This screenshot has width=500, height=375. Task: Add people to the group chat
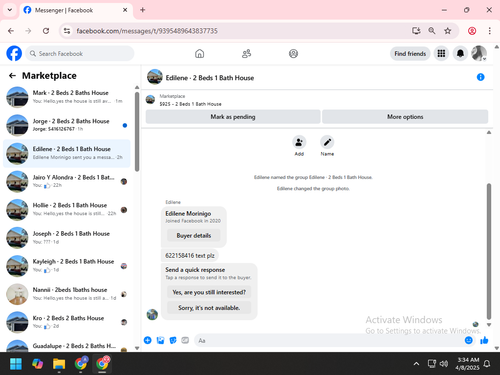coord(299,142)
